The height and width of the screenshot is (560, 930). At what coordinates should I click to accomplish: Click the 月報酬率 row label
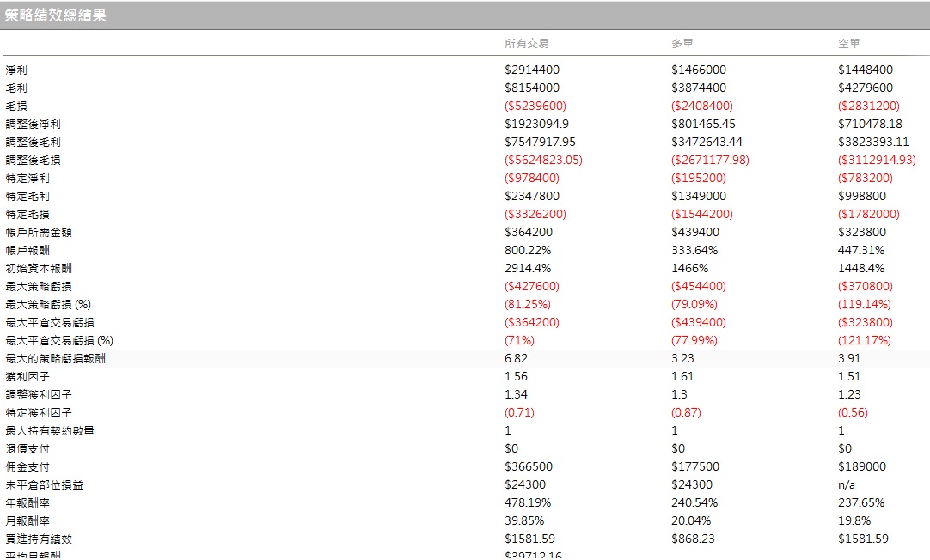(28, 520)
